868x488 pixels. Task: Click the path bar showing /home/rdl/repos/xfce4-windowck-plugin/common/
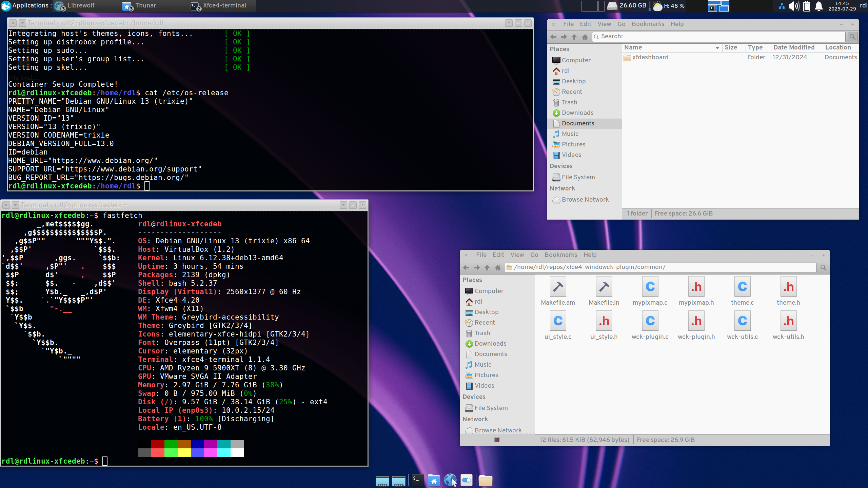click(x=660, y=267)
